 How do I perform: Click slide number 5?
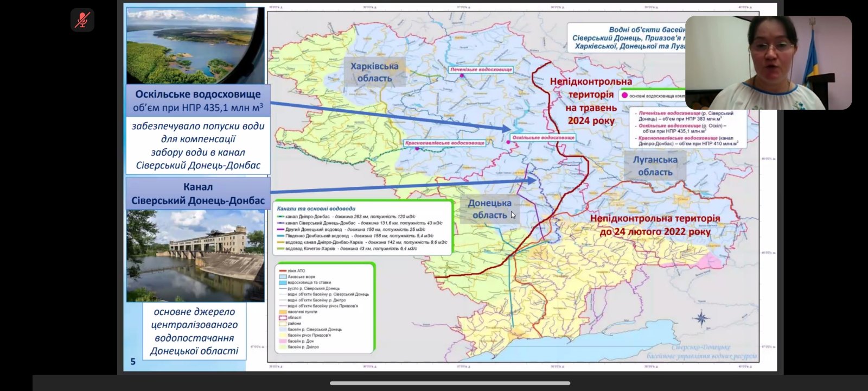(133, 362)
